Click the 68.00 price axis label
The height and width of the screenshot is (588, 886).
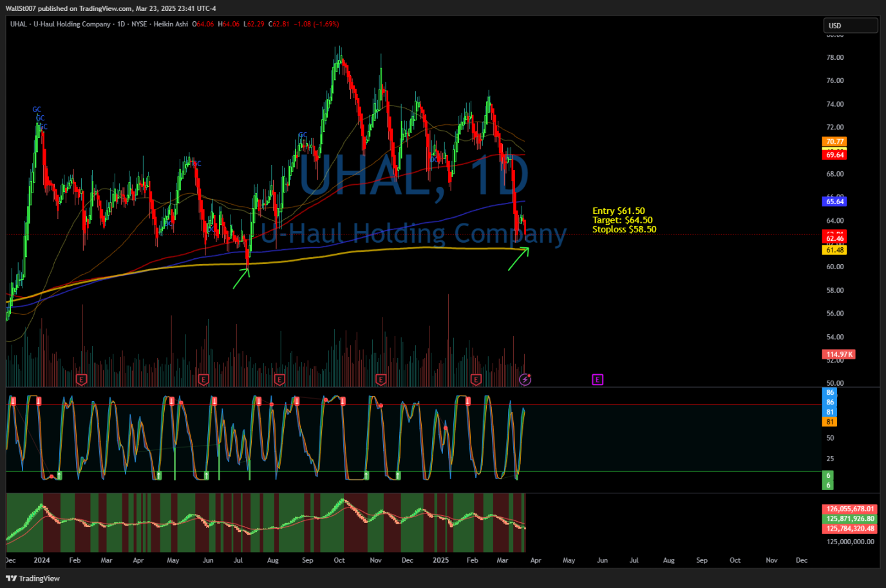[835, 174]
